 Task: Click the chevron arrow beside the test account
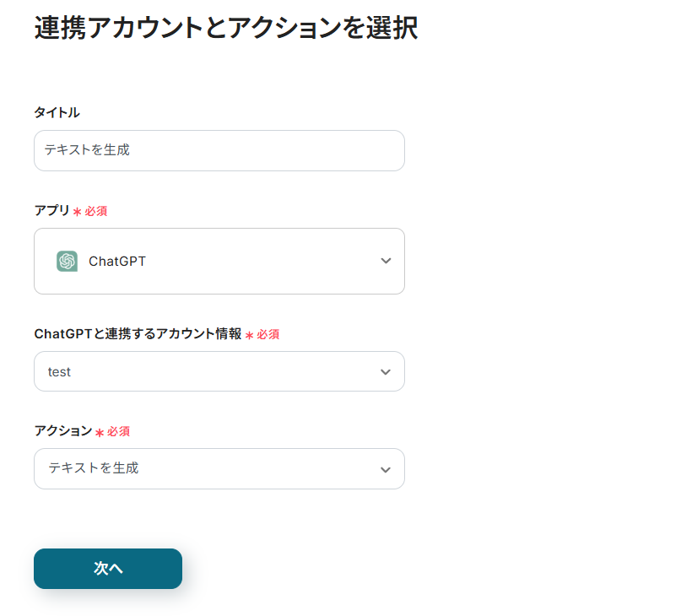coord(386,372)
